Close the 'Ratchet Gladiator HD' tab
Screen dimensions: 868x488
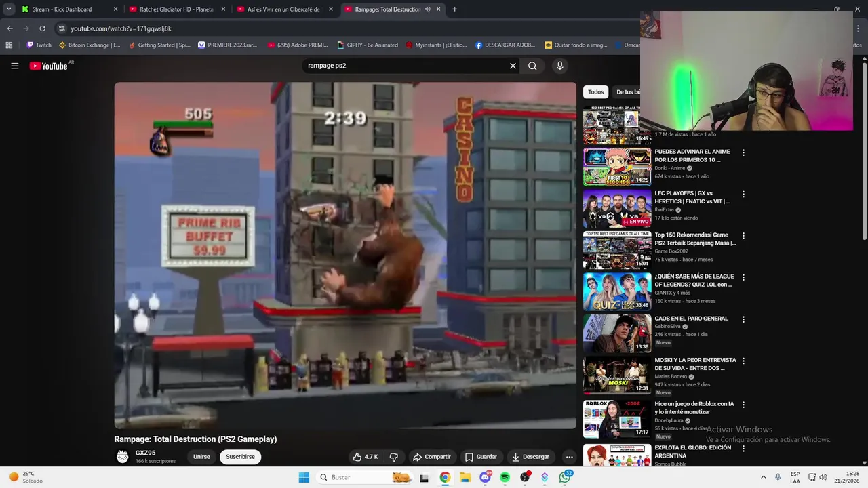pos(223,9)
